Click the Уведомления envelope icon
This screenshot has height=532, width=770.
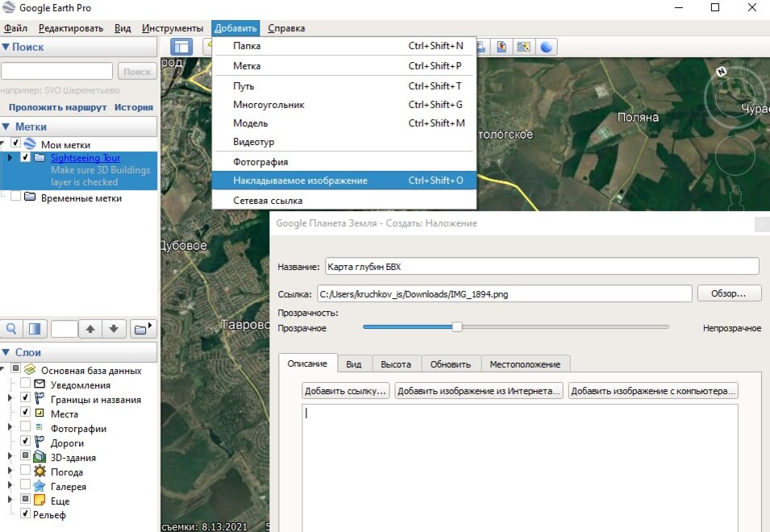[x=40, y=384]
